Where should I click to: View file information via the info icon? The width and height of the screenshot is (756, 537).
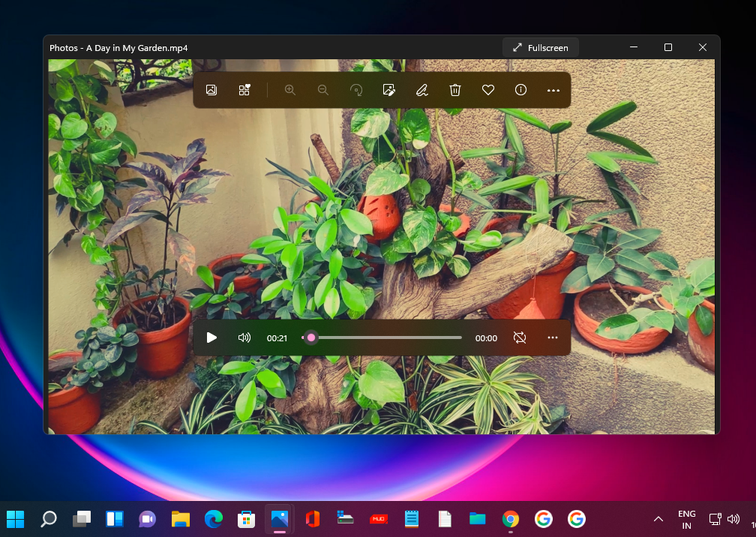(x=520, y=90)
